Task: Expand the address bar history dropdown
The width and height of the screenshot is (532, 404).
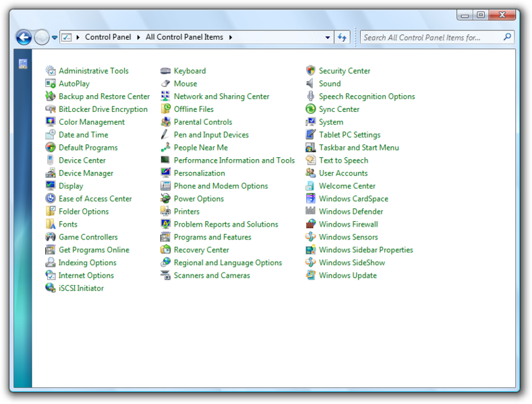Action: point(328,38)
